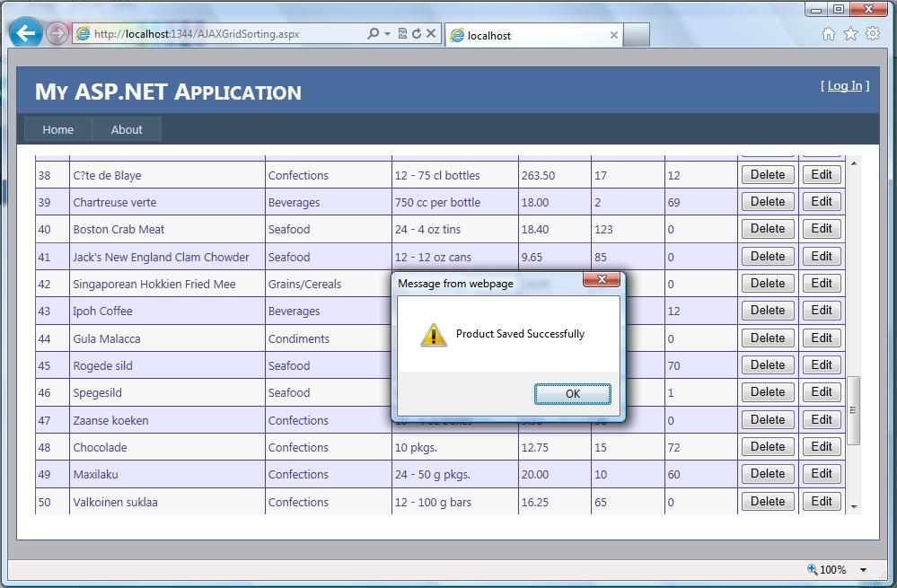Adjust the 100% zoom control
The height and width of the screenshot is (588, 897).
pyautogui.click(x=834, y=569)
